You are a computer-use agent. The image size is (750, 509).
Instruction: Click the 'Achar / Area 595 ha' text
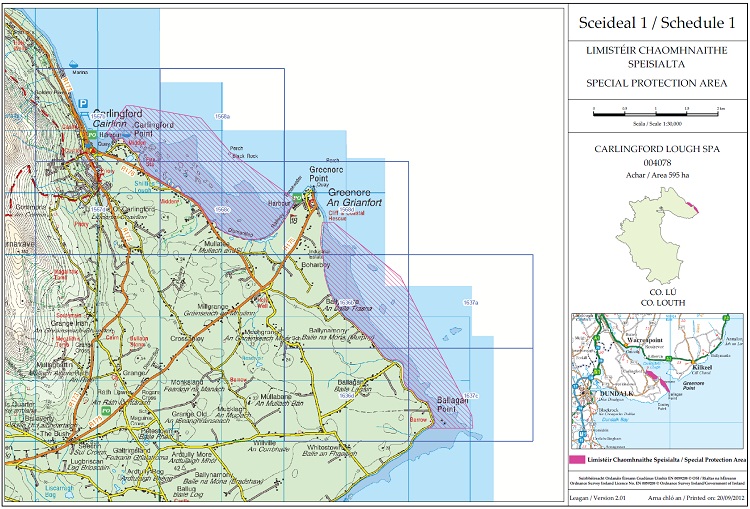coord(657,175)
